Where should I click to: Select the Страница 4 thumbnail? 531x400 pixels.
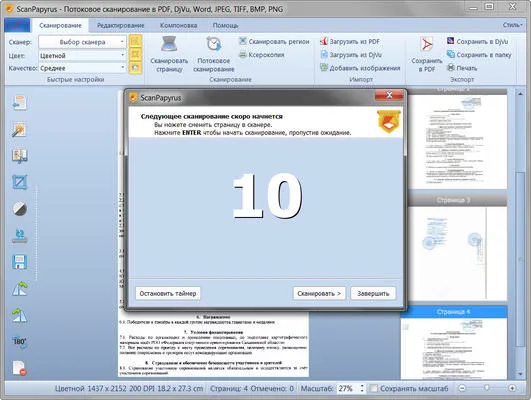[x=453, y=342]
